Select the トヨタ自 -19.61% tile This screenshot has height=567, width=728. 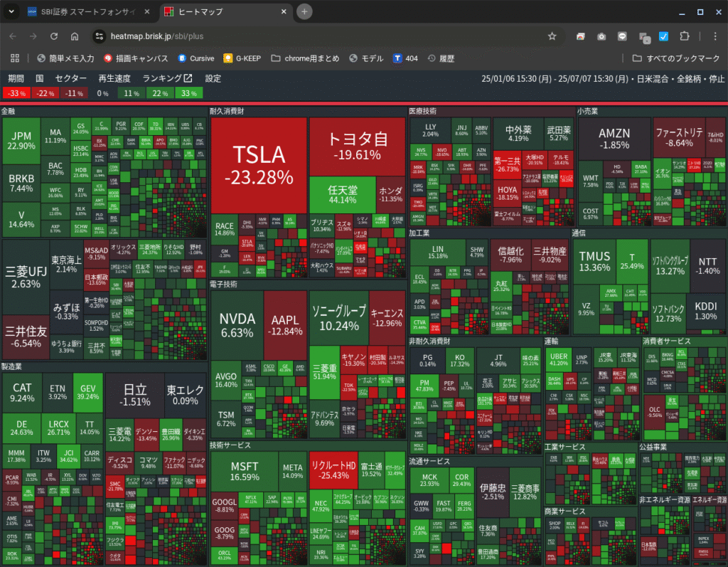click(x=357, y=147)
